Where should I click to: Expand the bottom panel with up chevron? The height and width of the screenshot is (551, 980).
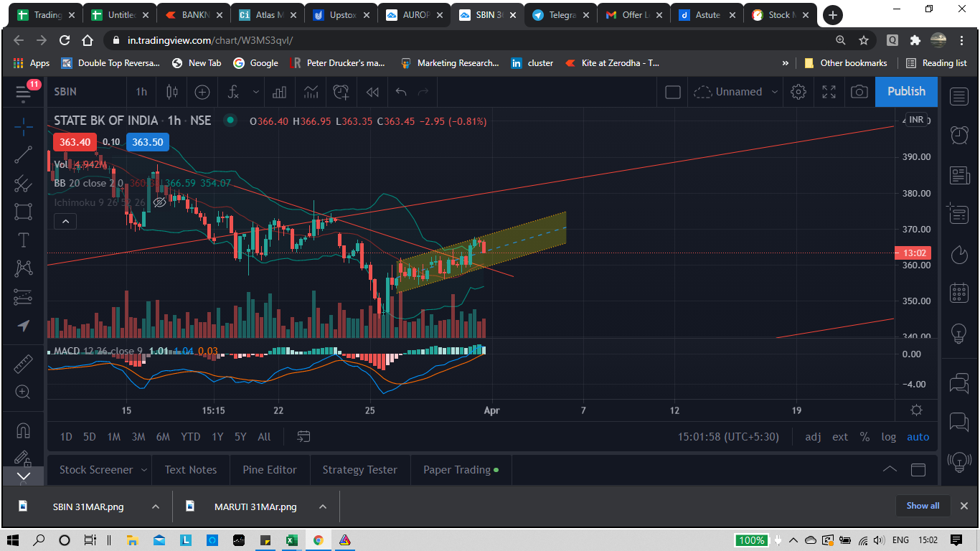coord(890,470)
